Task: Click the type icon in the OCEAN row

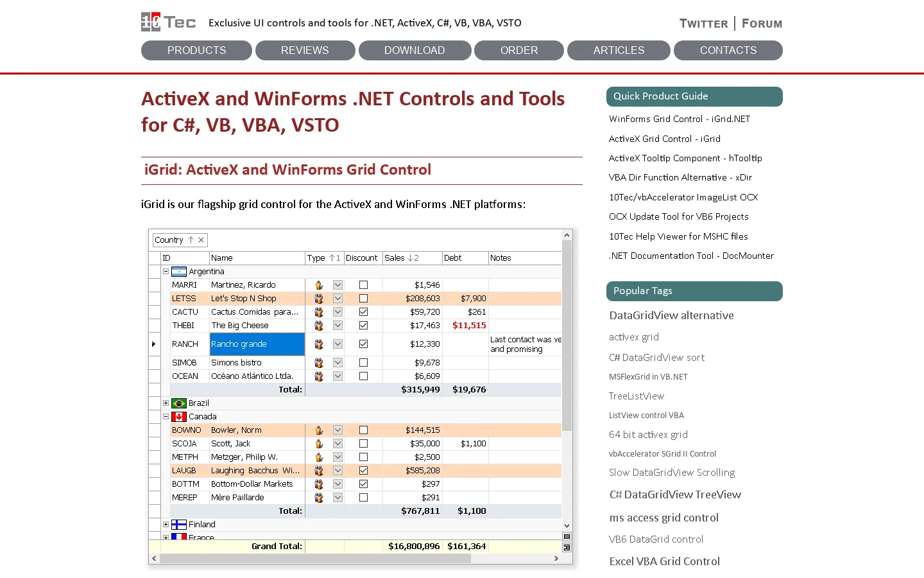Action: click(319, 376)
